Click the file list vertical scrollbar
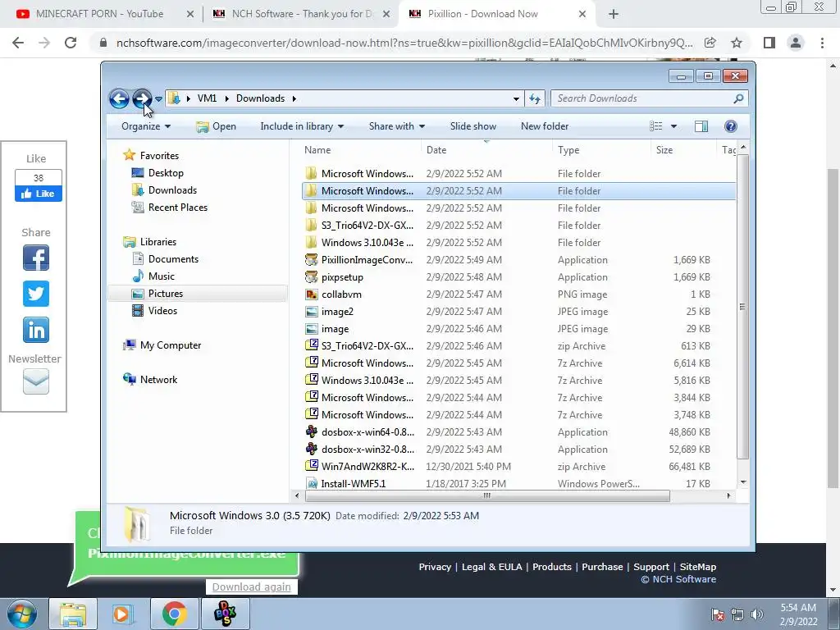This screenshot has height=630, width=840. click(742, 307)
